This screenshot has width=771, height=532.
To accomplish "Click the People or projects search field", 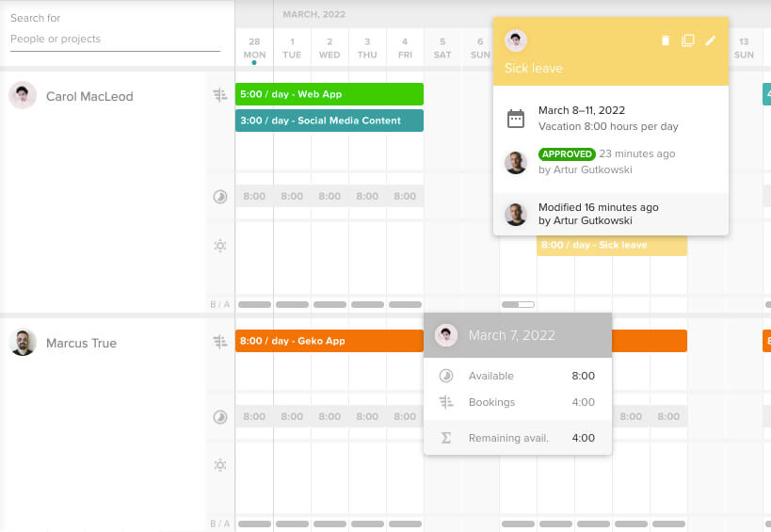I will [x=115, y=40].
